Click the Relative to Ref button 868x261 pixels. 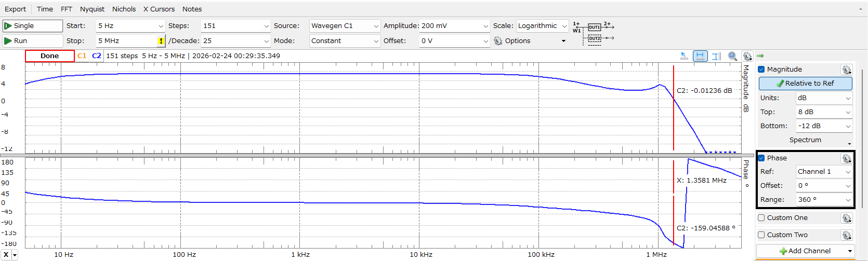click(x=805, y=84)
